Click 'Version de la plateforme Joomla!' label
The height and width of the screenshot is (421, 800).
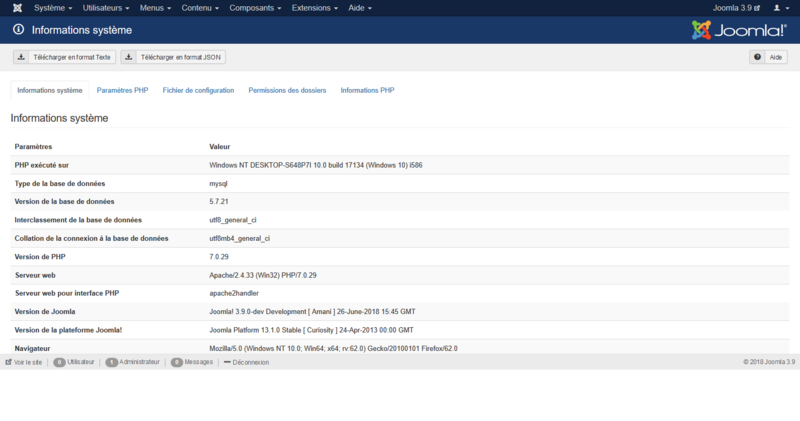tap(68, 330)
